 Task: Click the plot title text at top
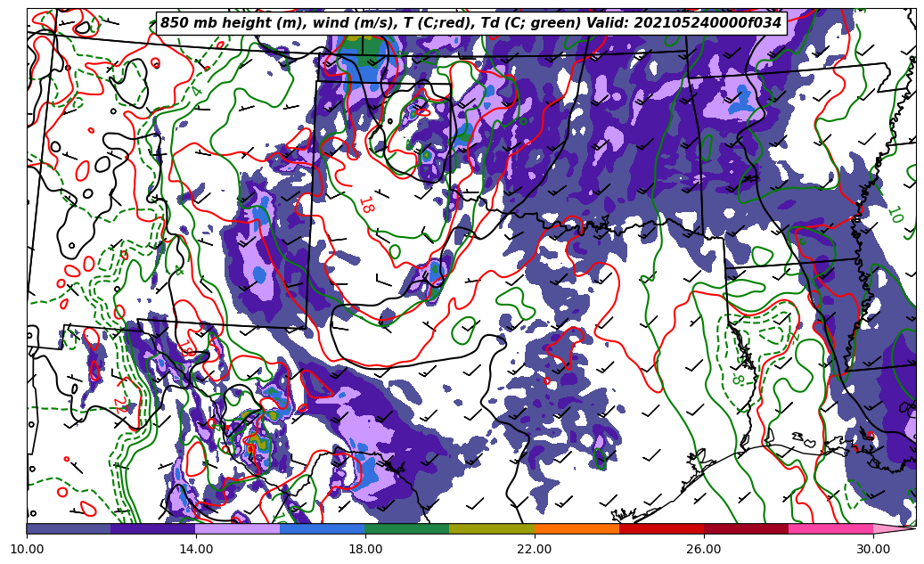click(x=470, y=23)
